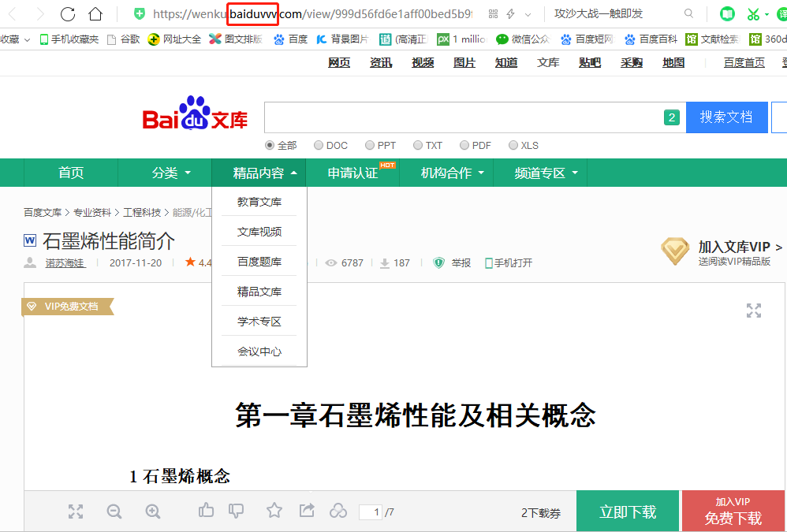Zoom out the document with minus magnifier
Screen dimensions: 787x532
point(114,512)
